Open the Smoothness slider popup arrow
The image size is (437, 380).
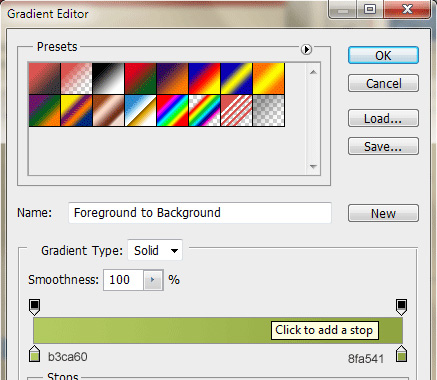tap(153, 280)
